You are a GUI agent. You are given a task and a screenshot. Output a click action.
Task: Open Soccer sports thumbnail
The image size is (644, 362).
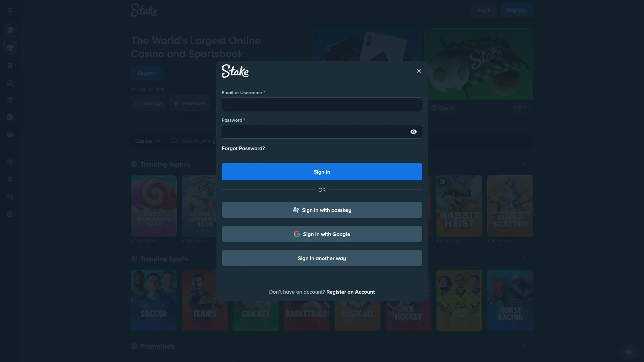coord(154,300)
